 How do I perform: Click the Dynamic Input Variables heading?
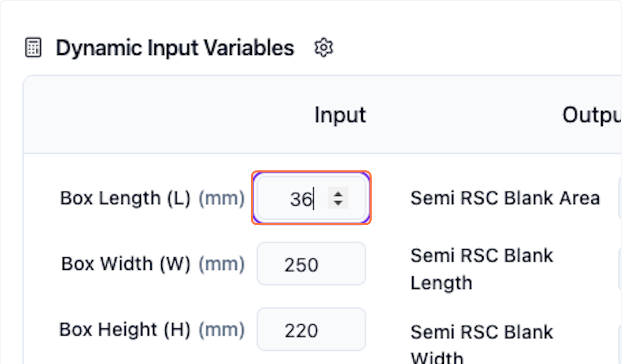pyautogui.click(x=175, y=48)
